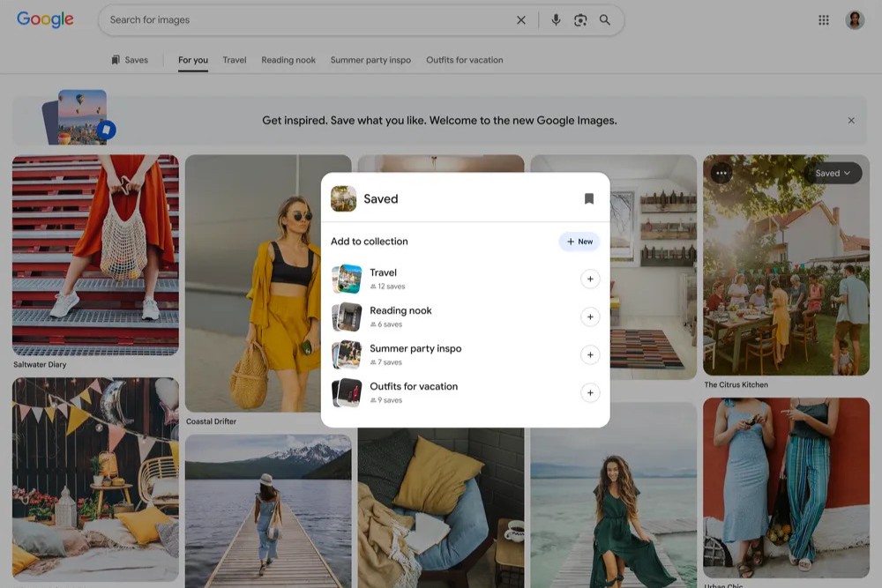882x588 pixels.
Task: Select Summer party inspo collection thumbnail
Action: [347, 354]
